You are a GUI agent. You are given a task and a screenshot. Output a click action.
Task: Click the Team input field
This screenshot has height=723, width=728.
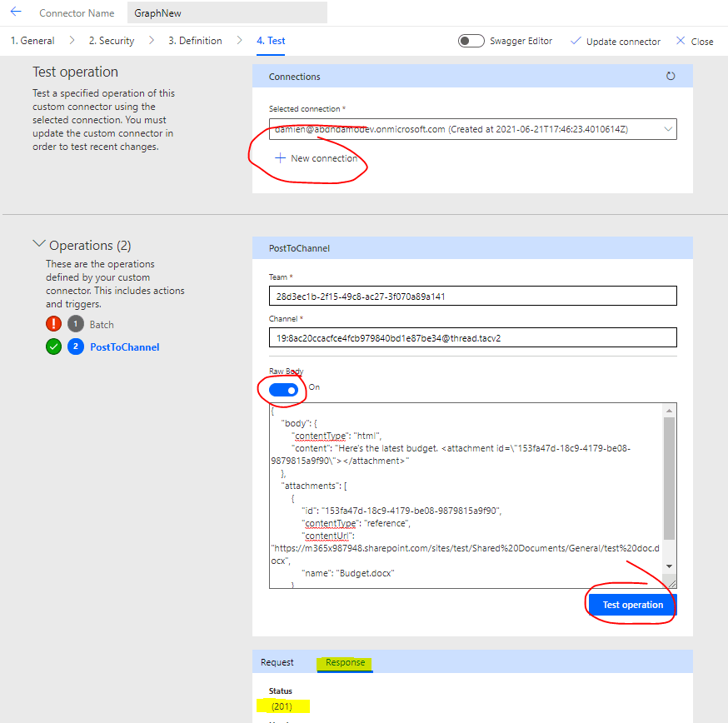(472, 296)
